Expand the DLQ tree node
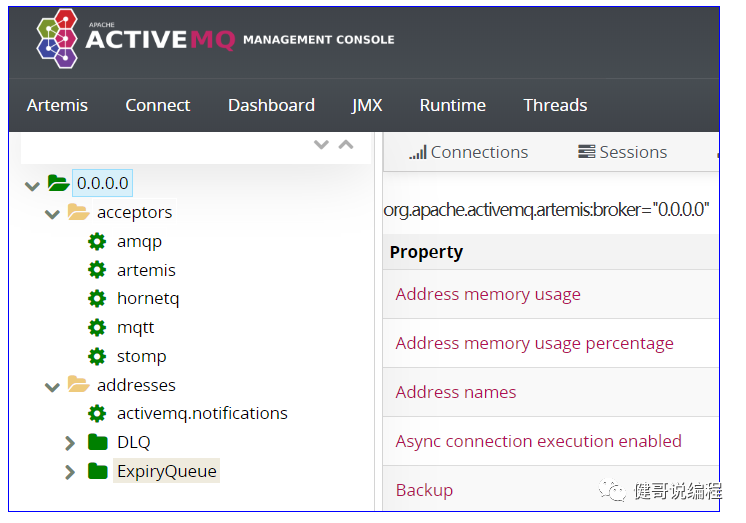The width and height of the screenshot is (746, 523). (69, 442)
